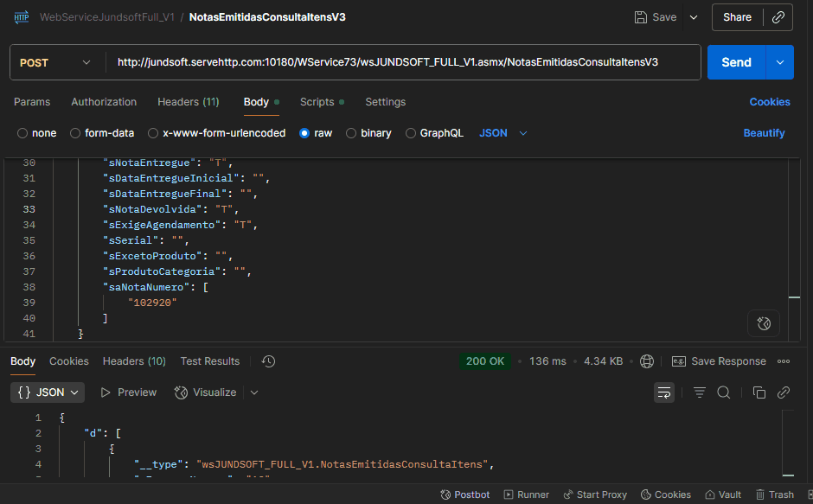Open the Send button dropdown arrow

780,62
